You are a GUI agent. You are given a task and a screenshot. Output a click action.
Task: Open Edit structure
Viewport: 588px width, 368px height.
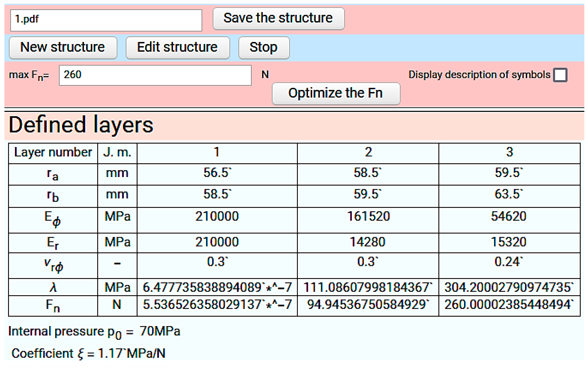(178, 48)
